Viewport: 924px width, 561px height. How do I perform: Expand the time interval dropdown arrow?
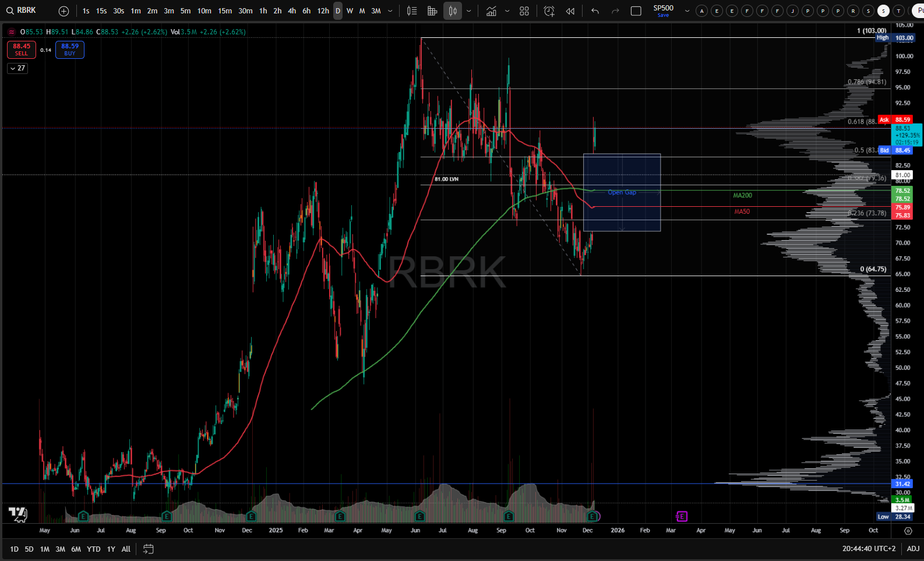[390, 11]
